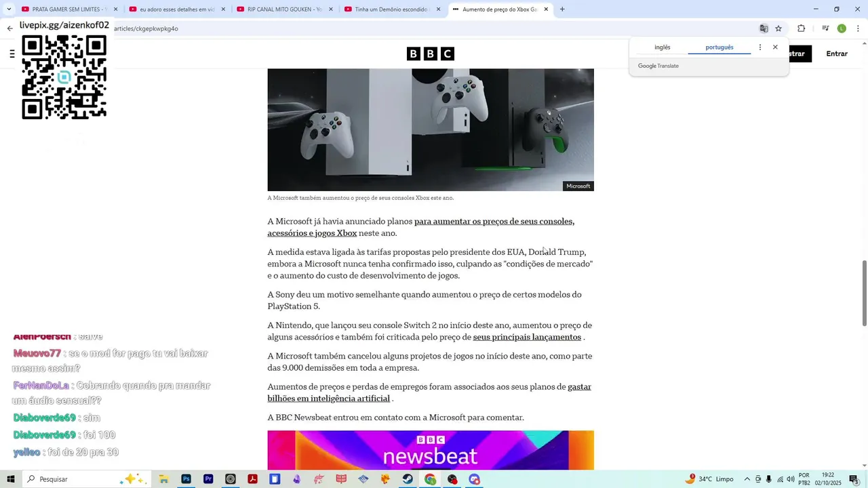Open the green Chrome profile avatar
The height and width of the screenshot is (488, 868).
coord(842,28)
